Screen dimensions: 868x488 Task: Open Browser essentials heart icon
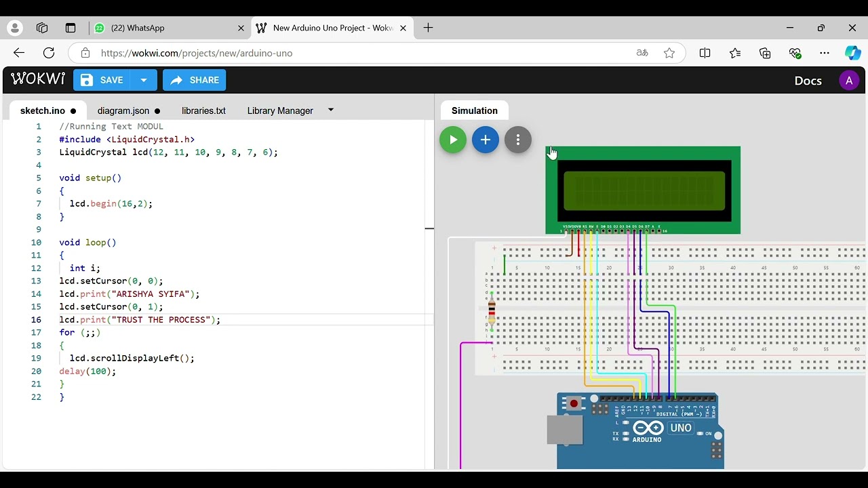pos(795,53)
